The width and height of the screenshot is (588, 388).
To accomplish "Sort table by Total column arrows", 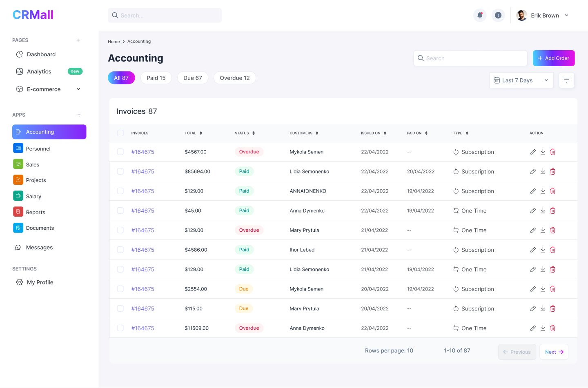I will click(201, 133).
